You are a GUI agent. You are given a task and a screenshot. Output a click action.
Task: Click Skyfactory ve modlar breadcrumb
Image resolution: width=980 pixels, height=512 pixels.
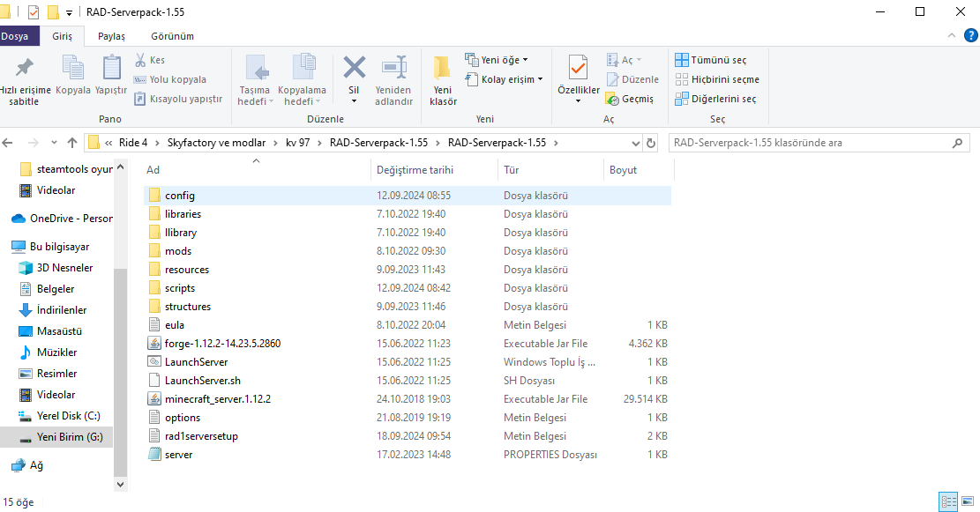(216, 143)
